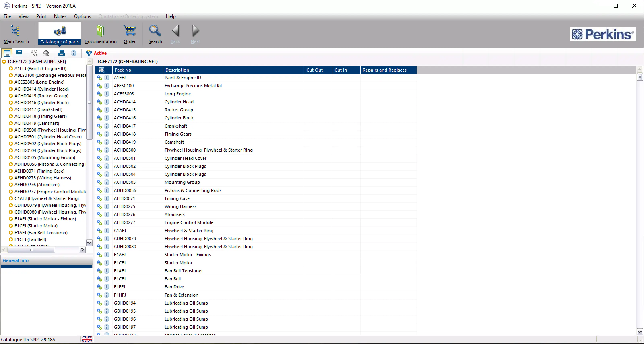The height and width of the screenshot is (344, 644).
Task: Click parts icon on Timing Gears row
Action: coord(99,134)
